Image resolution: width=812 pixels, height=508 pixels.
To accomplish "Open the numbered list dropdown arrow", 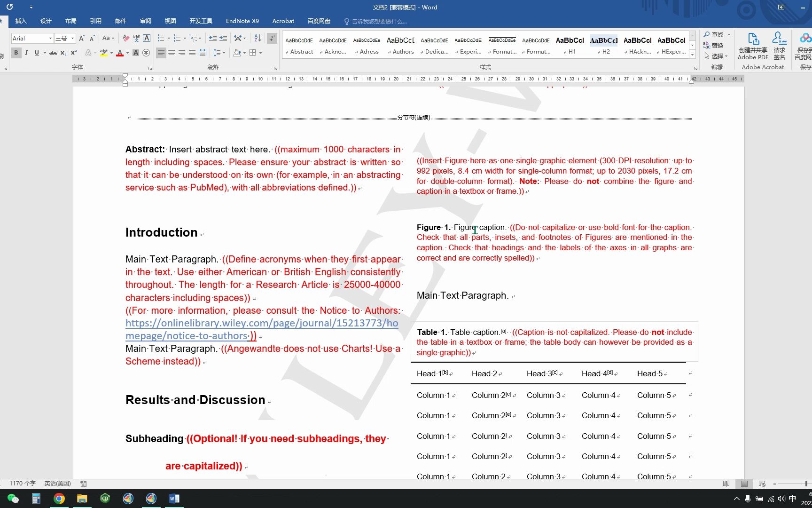I will point(185,38).
